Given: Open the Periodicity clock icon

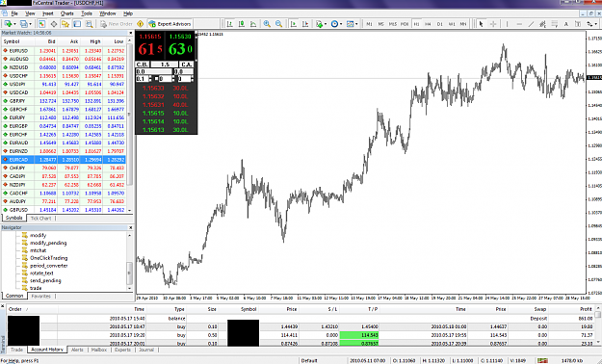Looking at the screenshot, I should pos(334,24).
